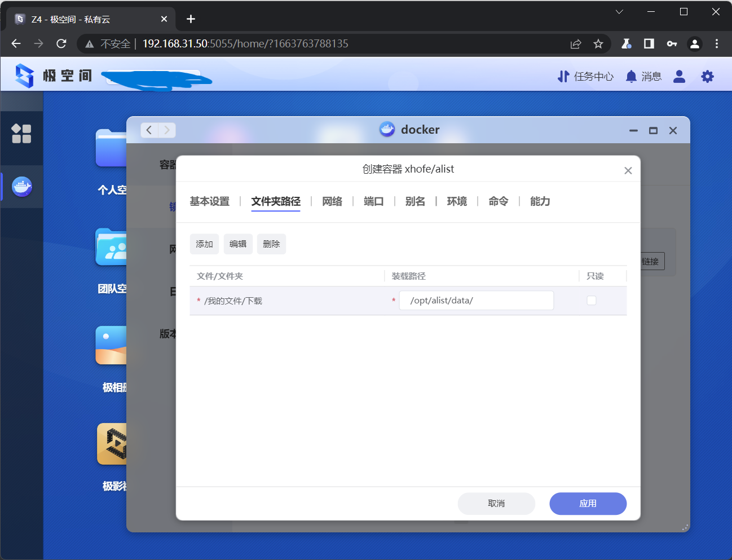
Task: Close the Z4 极空间 browser tab
Action: coord(164,19)
